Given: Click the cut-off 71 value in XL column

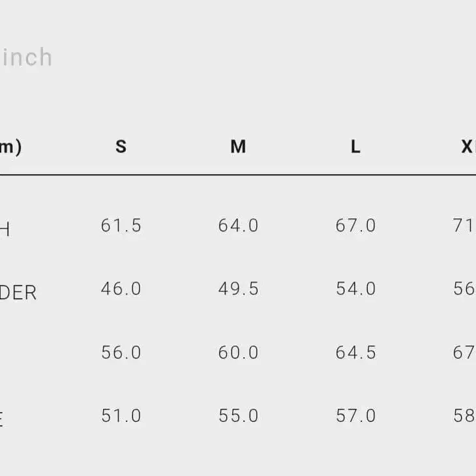Looking at the screenshot, I should tap(464, 226).
